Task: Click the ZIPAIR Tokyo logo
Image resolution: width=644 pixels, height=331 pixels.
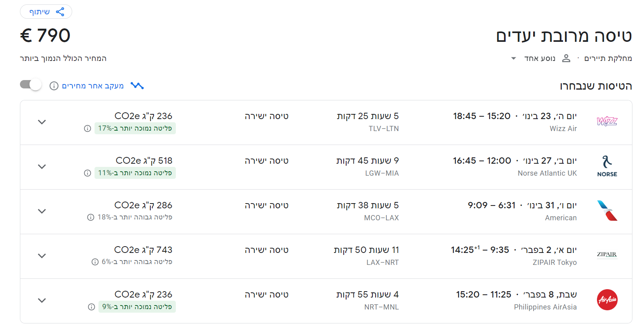Action: click(607, 255)
